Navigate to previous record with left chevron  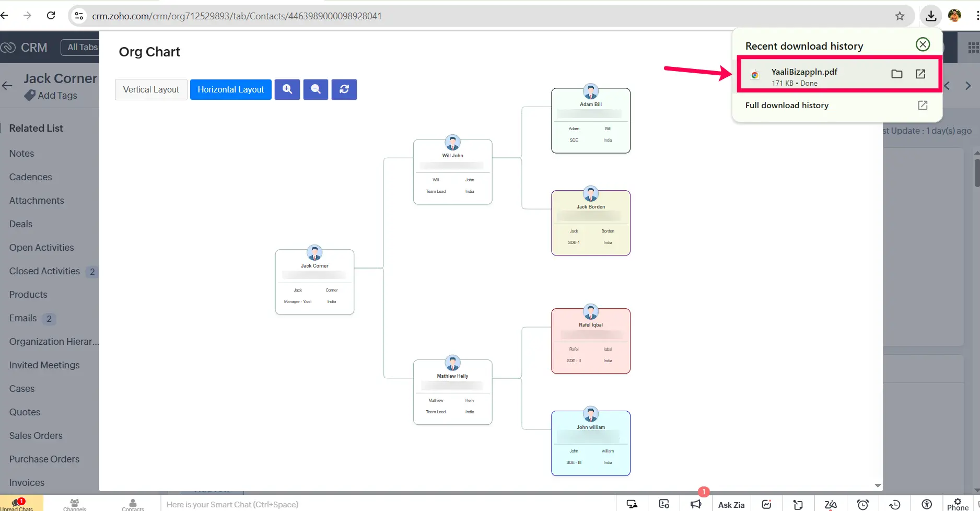(947, 86)
